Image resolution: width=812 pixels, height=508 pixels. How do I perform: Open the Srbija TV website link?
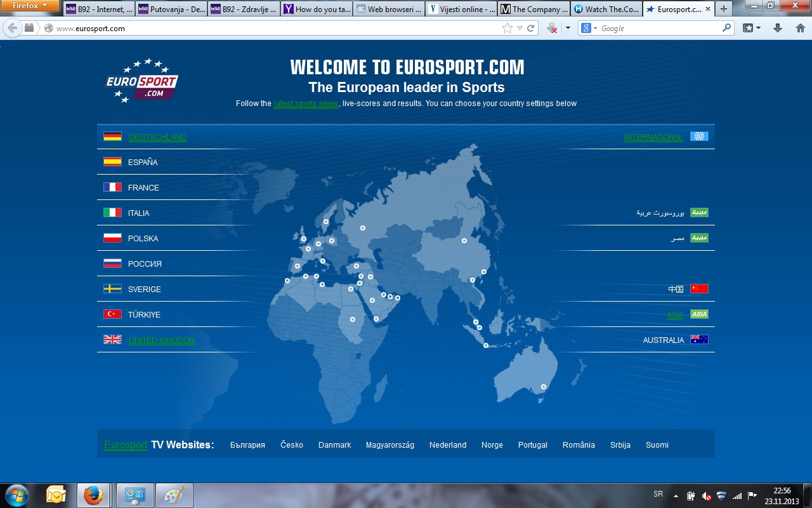[x=620, y=445]
